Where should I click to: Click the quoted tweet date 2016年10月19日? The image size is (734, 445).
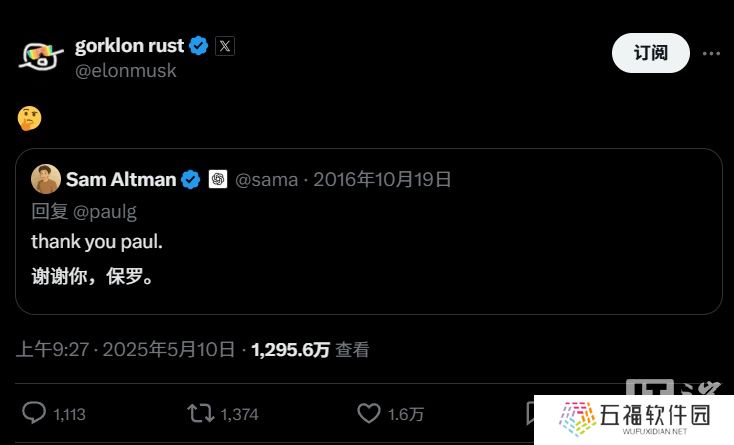click(382, 180)
